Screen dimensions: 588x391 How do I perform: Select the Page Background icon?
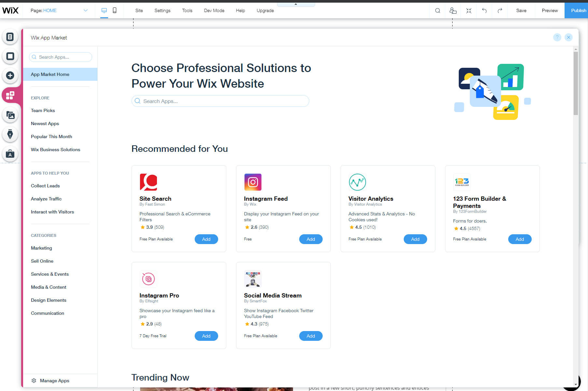pos(10,56)
